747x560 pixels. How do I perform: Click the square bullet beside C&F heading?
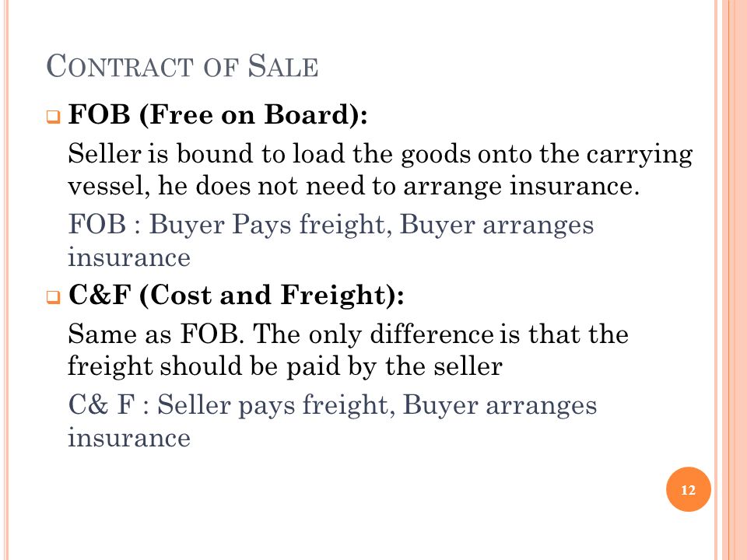pyautogui.click(x=54, y=297)
